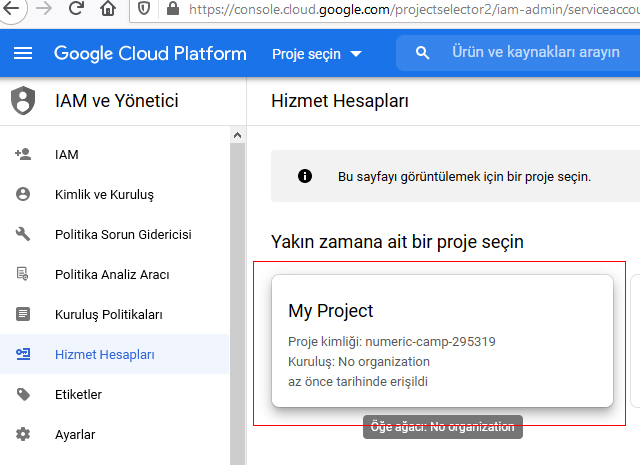
Task: Click the Google Cloud Platform logo text
Action: point(150,53)
